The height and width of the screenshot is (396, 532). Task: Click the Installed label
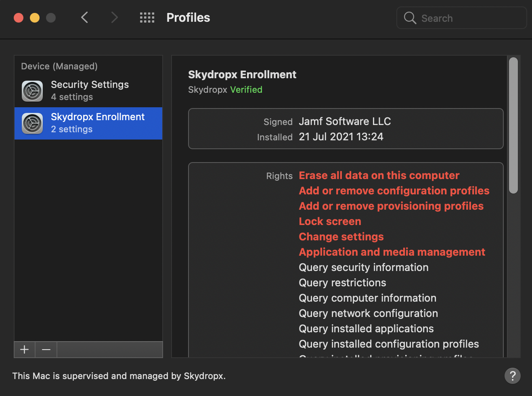click(275, 137)
